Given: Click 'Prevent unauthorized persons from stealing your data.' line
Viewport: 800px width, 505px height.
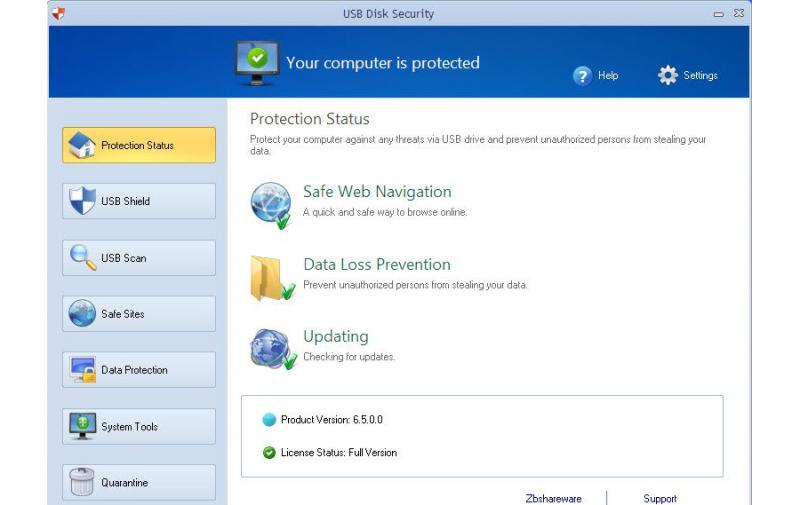Looking at the screenshot, I should tap(415, 285).
